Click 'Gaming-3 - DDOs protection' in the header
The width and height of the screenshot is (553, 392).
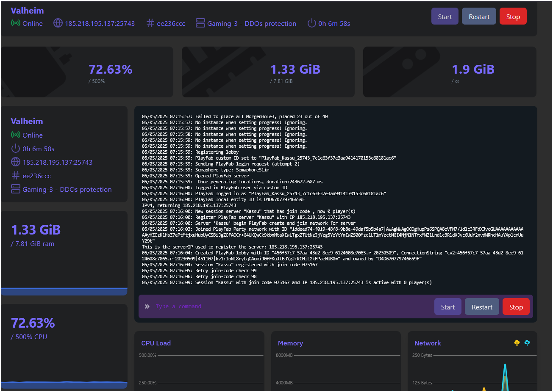pyautogui.click(x=252, y=24)
